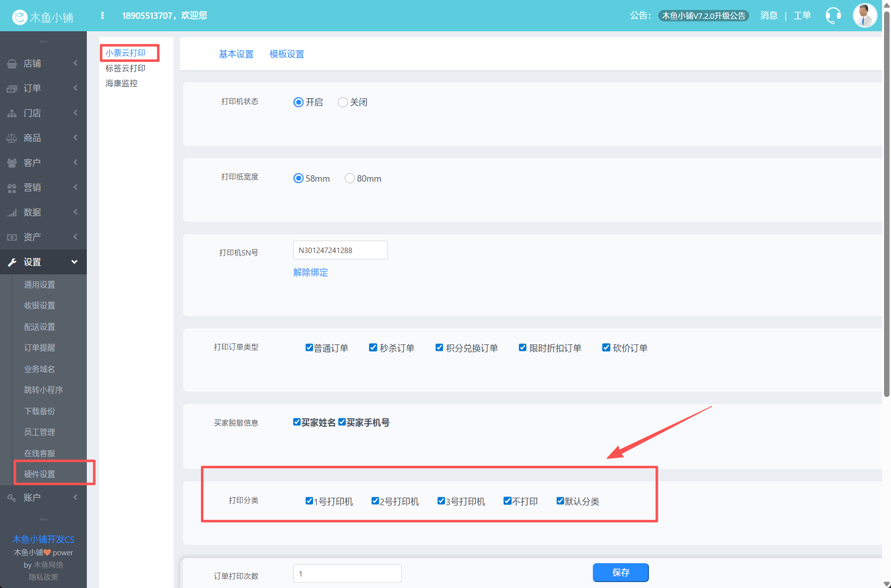Open the user avatar profile
This screenshot has width=891, height=588.
pos(864,15)
